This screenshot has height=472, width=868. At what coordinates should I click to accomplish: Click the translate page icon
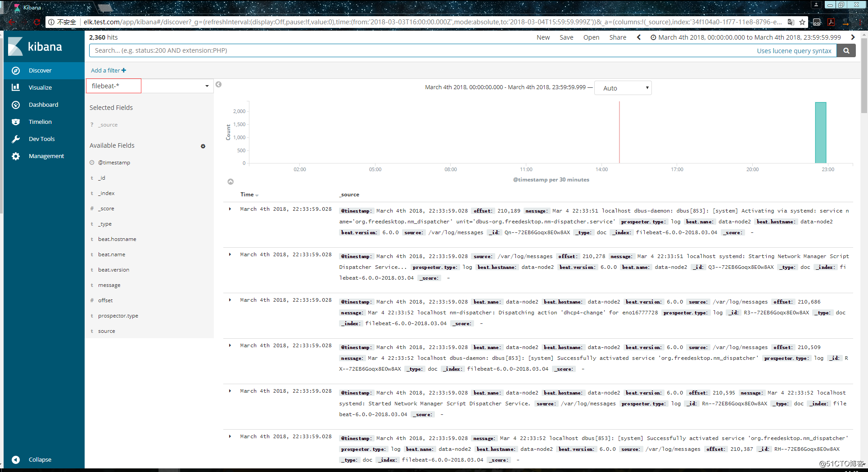[791, 22]
